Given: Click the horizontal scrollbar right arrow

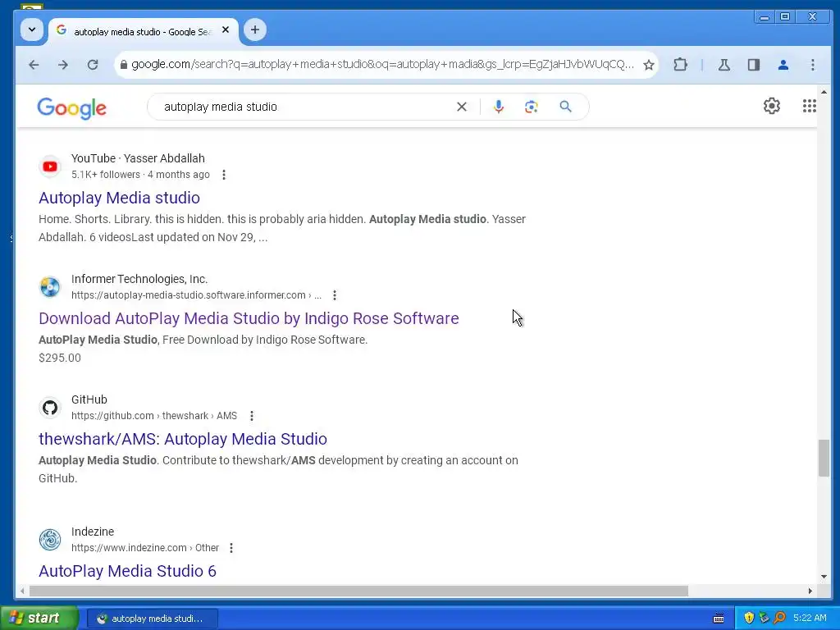Looking at the screenshot, I should [810, 591].
